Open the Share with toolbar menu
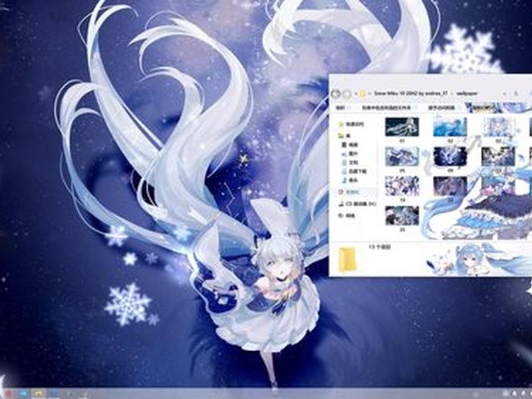The width and height of the screenshot is (532, 399). tap(441, 108)
